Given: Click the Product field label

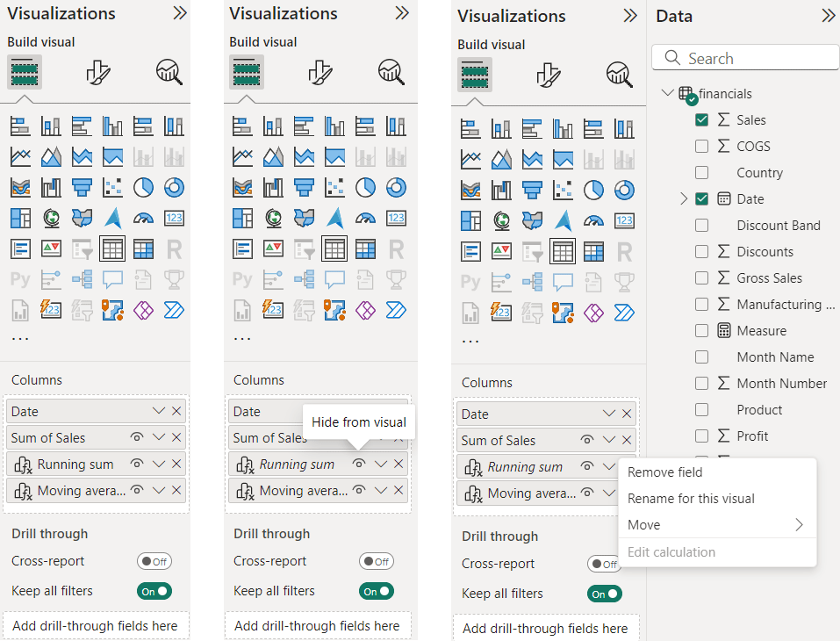Looking at the screenshot, I should [759, 410].
